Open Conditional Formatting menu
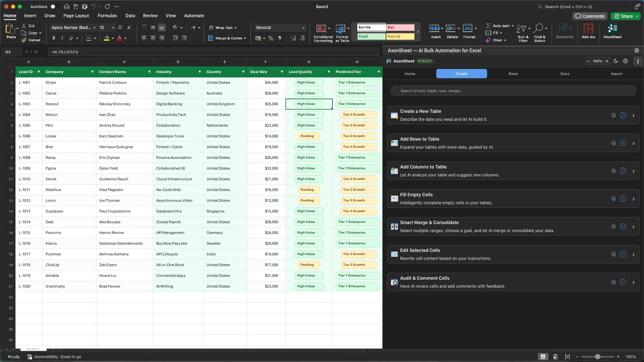Viewport: 644px width, 362px height. point(323,33)
